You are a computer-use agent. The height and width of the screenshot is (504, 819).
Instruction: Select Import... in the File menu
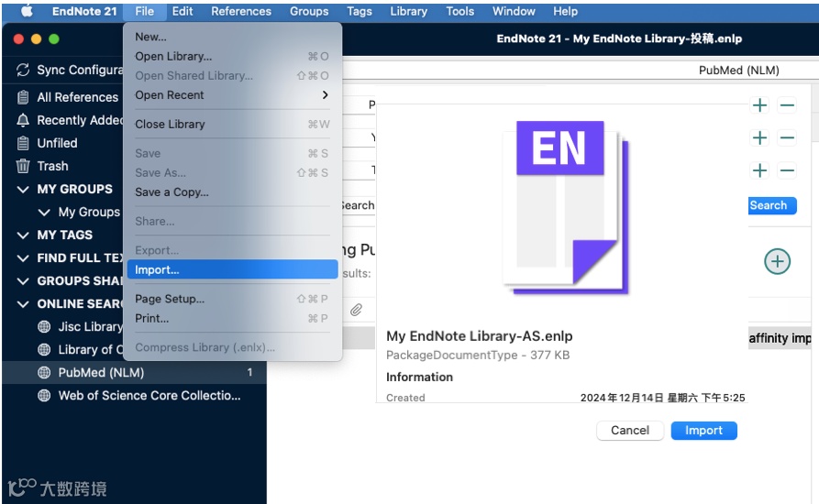click(232, 269)
